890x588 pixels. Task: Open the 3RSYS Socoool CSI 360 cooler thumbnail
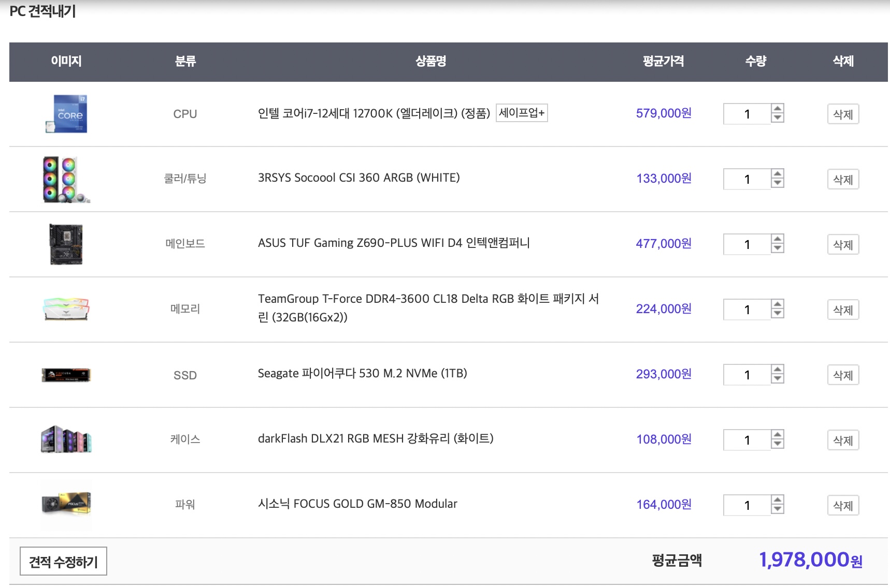pos(66,179)
